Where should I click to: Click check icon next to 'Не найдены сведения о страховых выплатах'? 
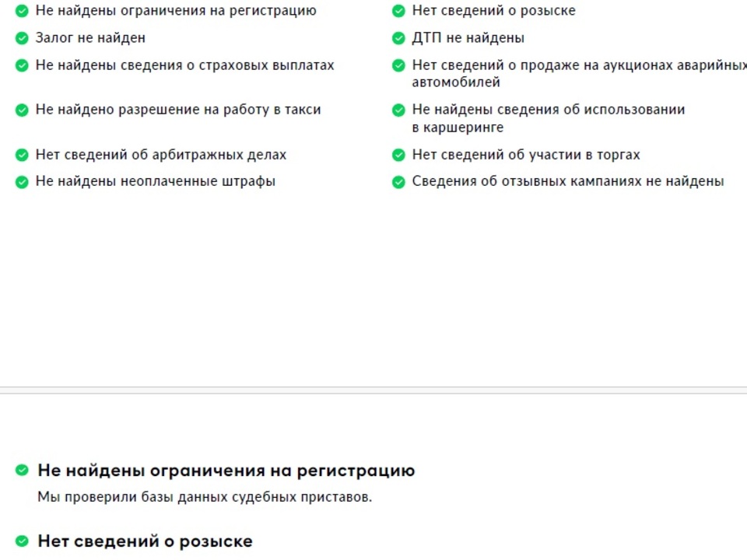22,65
